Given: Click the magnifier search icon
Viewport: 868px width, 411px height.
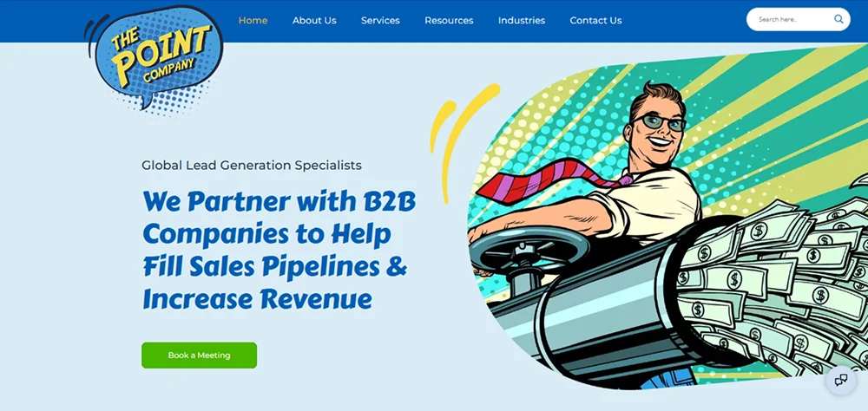Looking at the screenshot, I should [838, 19].
